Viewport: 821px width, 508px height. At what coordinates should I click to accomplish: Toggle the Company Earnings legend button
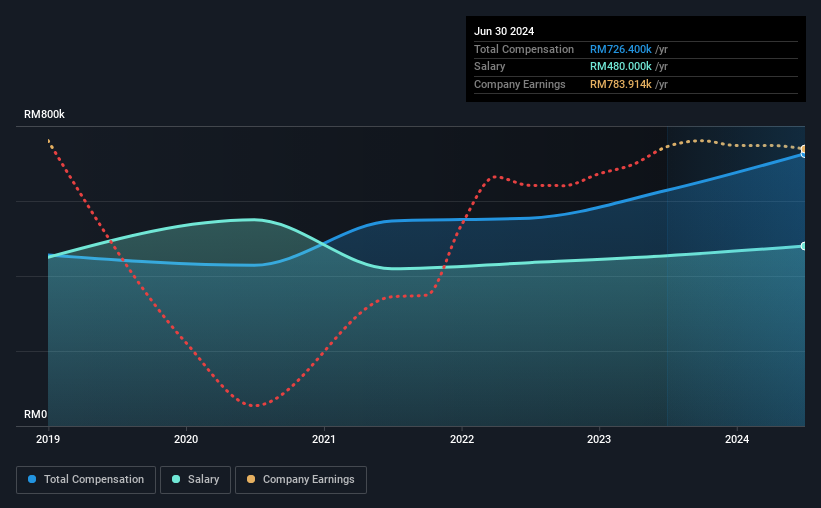click(x=301, y=480)
